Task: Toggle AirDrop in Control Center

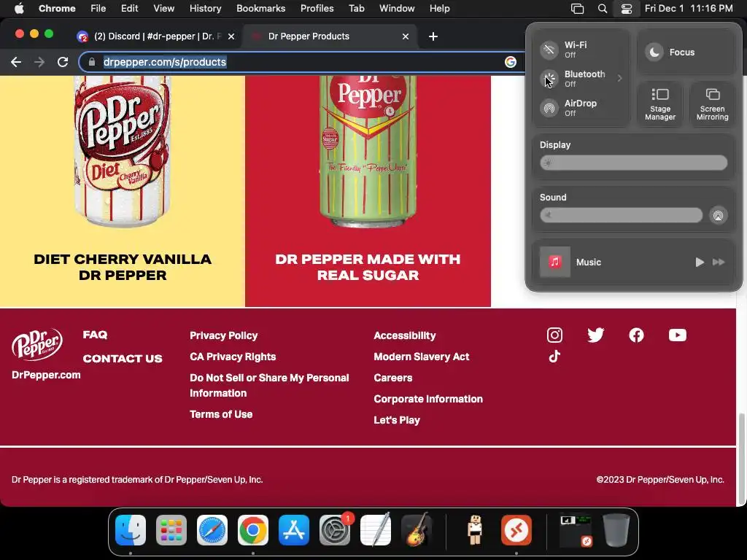Action: click(x=549, y=108)
